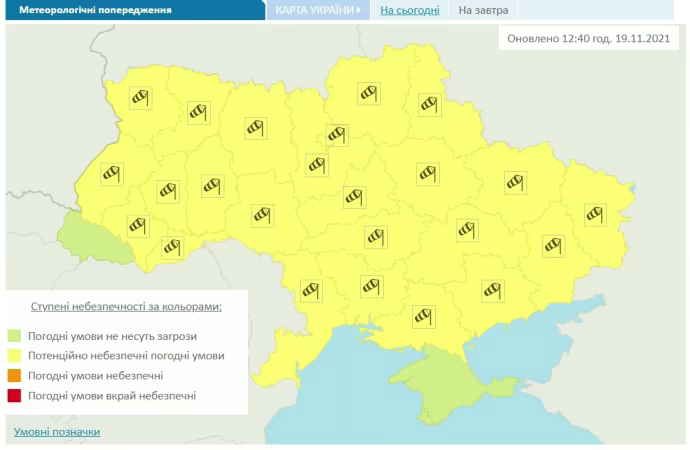Click the red extremely dangerous legend swatch
690x450 pixels.
(x=15, y=396)
